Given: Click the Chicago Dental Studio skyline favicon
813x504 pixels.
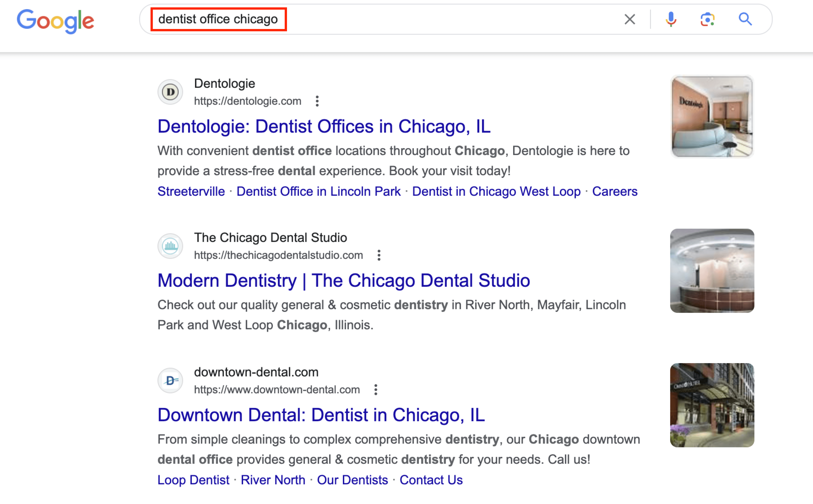Looking at the screenshot, I should coord(170,246).
